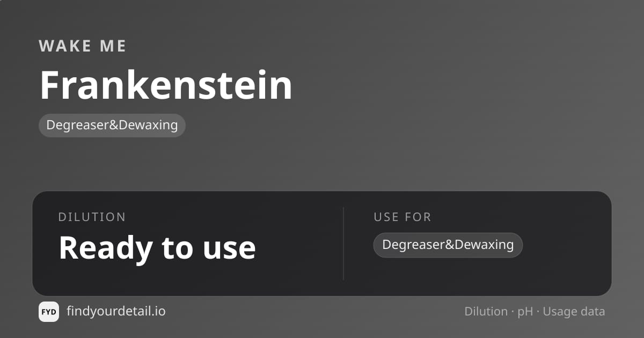Click pH in the footer text
This screenshot has width=644, height=338.
[x=525, y=312]
